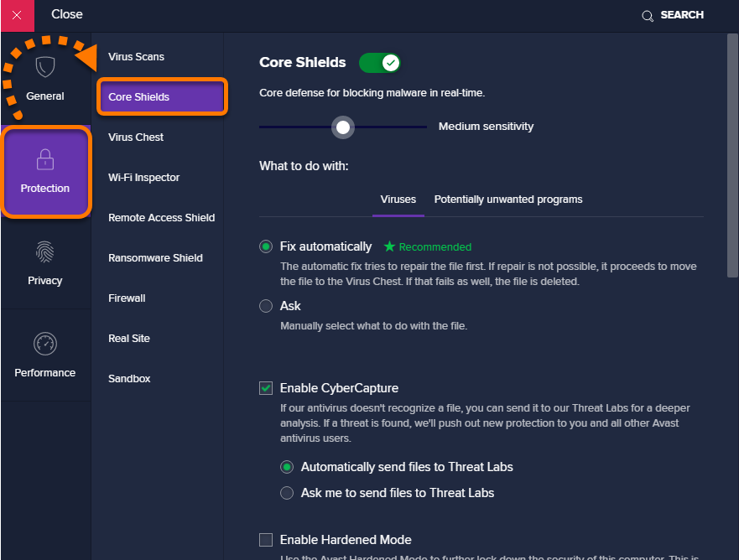739x560 pixels.
Task: Click the Core Shields heading
Action: 303,63
